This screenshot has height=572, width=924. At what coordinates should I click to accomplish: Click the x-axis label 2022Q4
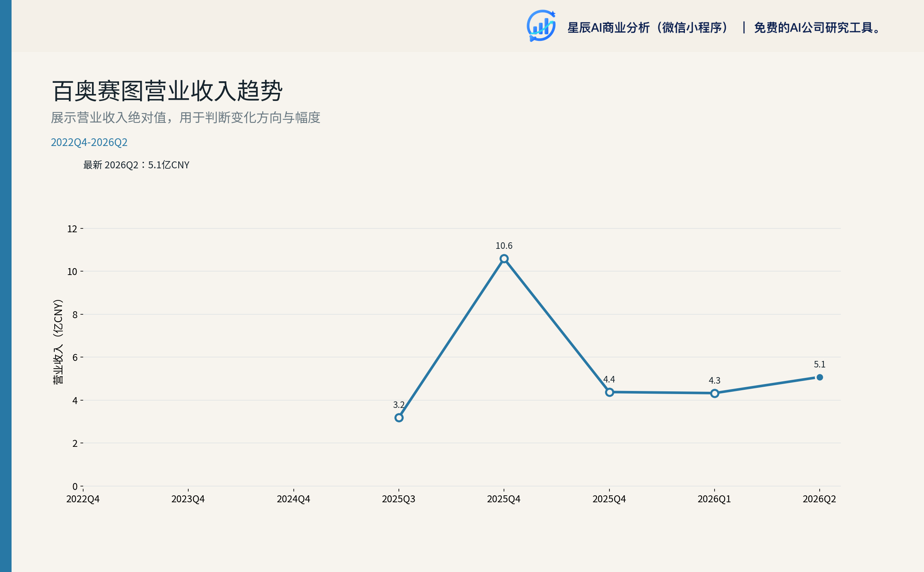pyautogui.click(x=83, y=499)
